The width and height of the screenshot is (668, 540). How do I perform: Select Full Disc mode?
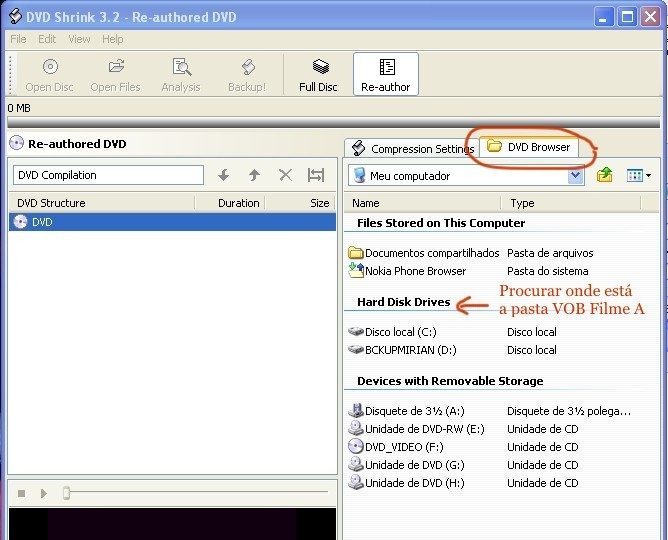[318, 75]
